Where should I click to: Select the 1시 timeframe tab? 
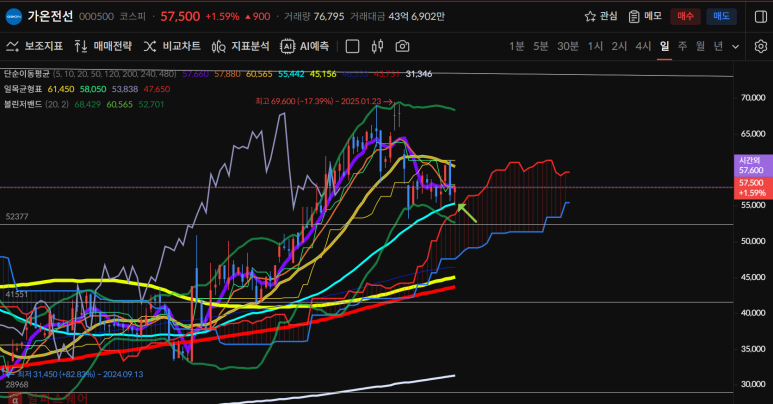click(595, 46)
